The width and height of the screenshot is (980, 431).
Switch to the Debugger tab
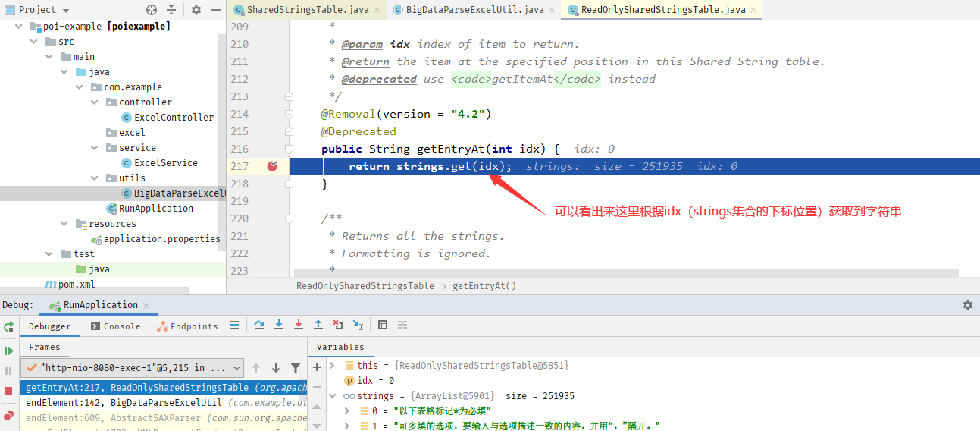(x=50, y=326)
